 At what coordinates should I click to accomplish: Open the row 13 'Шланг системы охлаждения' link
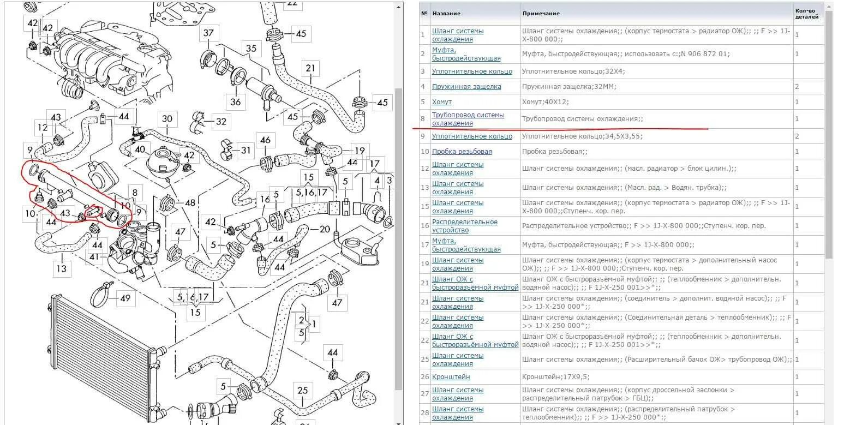tap(458, 188)
